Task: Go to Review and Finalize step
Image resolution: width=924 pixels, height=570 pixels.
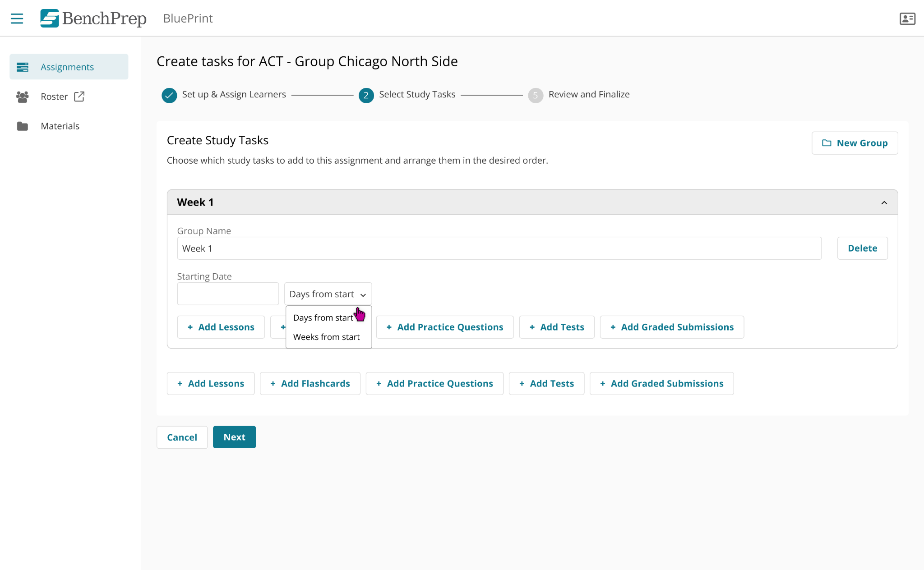Action: 589,94
